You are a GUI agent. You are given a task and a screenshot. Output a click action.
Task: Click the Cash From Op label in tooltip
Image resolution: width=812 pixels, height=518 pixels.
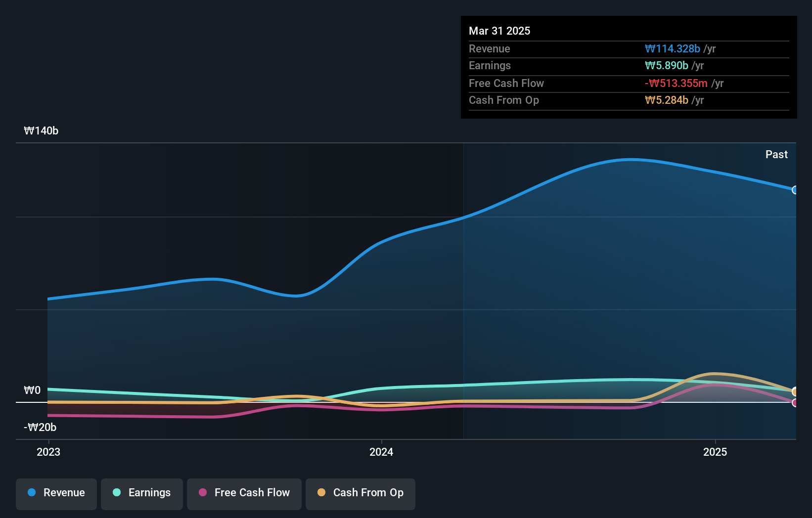click(504, 100)
